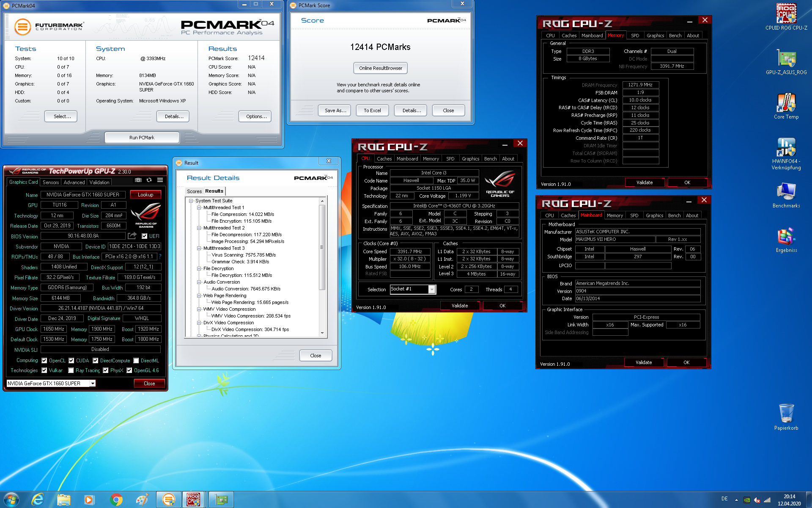The image size is (812, 508).
Task: Click the DE language indicator in taskbar
Action: point(724,499)
